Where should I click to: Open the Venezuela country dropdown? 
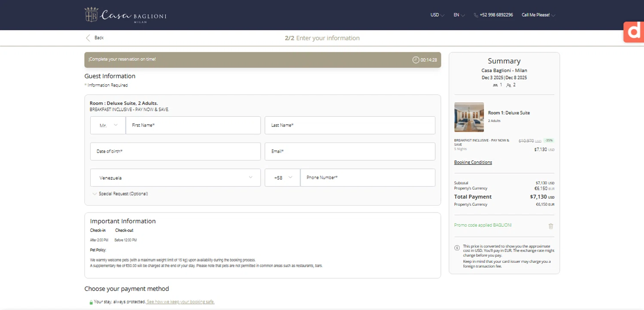[175, 178]
